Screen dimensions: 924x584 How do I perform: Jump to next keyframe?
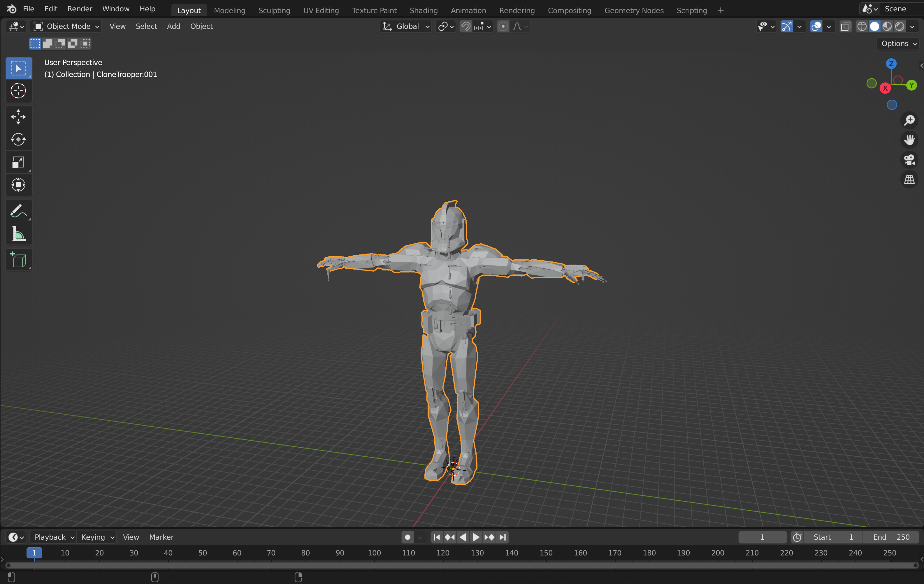click(x=489, y=537)
